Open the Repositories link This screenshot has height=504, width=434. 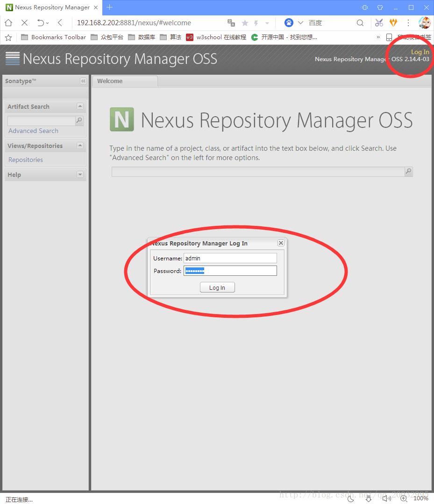pos(26,160)
